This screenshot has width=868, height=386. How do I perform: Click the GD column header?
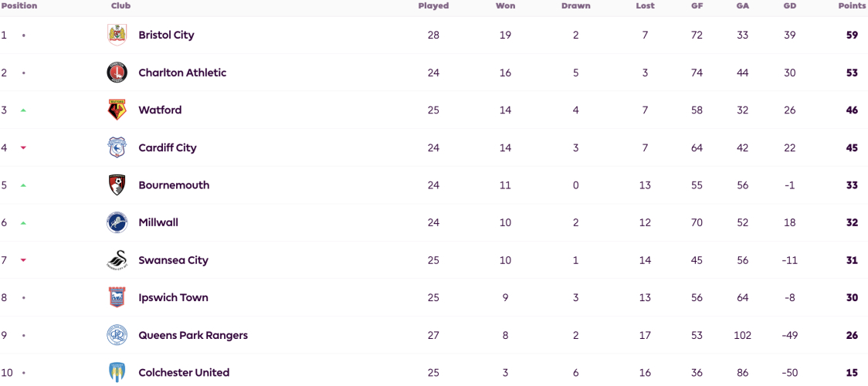point(789,6)
